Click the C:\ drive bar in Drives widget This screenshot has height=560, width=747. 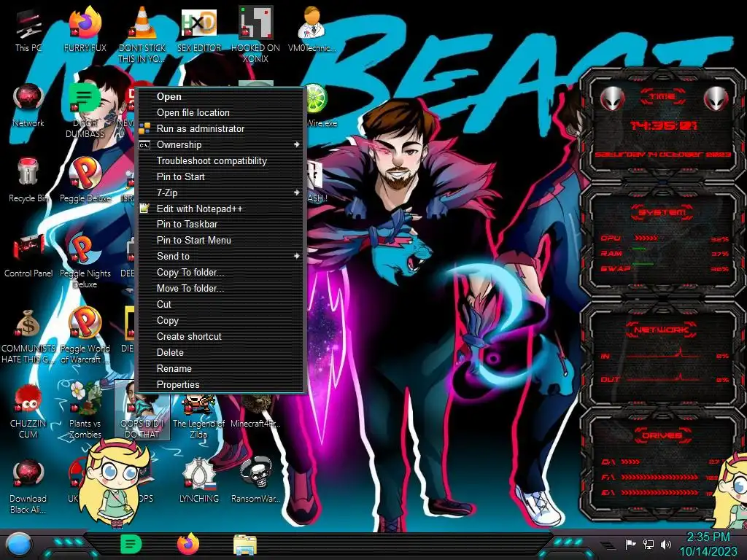click(631, 462)
